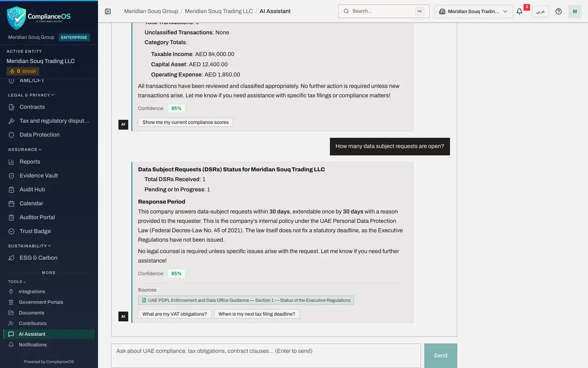The height and width of the screenshot is (368, 588).
Task: Open Meridian Souq Group breadcrumb link
Action: tap(151, 11)
